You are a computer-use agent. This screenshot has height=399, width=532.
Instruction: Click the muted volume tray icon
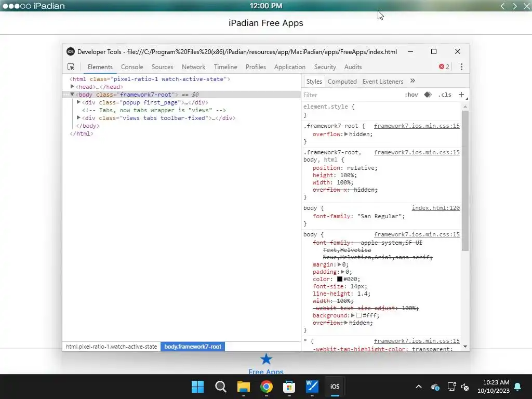pyautogui.click(x=465, y=387)
